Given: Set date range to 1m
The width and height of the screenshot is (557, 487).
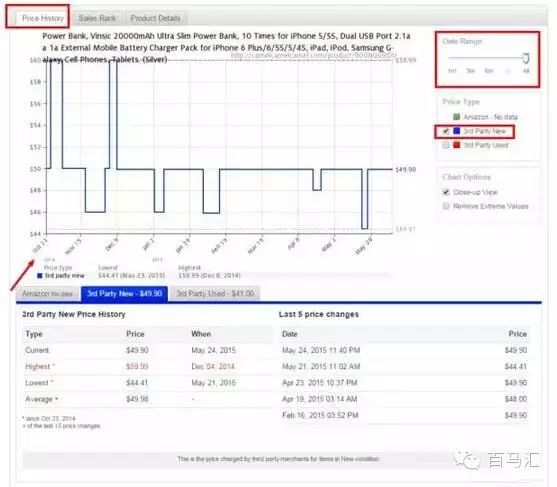Looking at the screenshot, I should pos(452,71).
